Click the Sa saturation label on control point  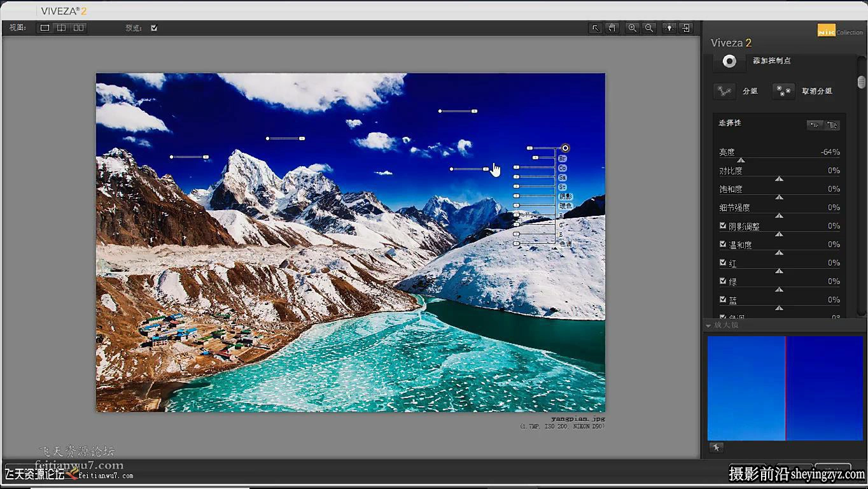click(x=562, y=178)
